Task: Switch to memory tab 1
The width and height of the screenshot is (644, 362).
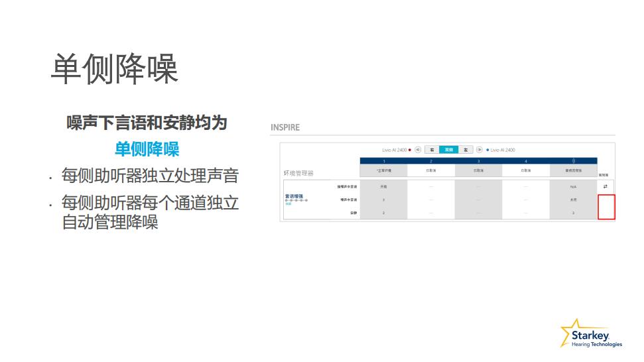Action: 383,161
